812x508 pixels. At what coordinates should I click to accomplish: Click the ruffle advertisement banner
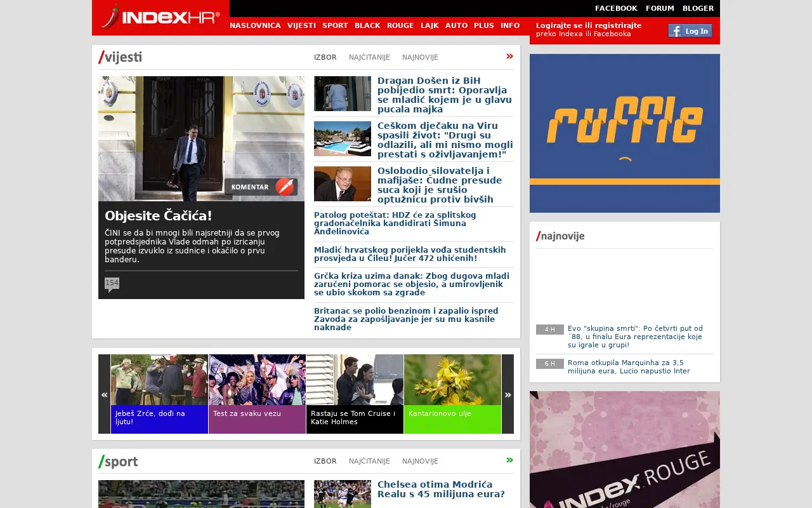point(625,133)
